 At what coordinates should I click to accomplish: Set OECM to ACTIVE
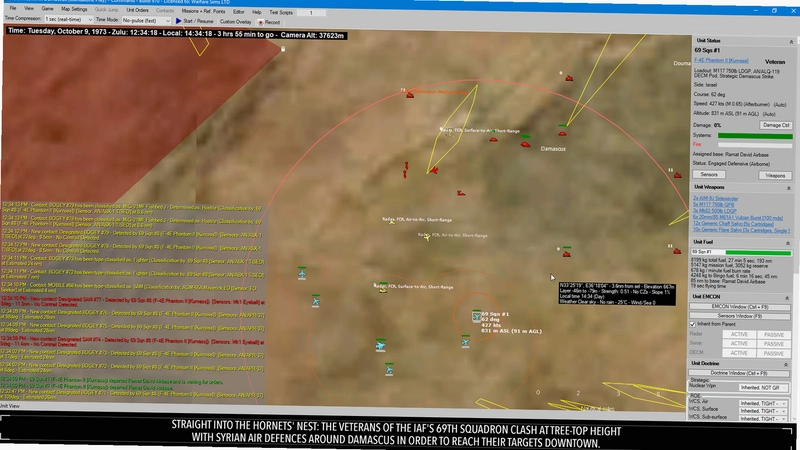pyautogui.click(x=739, y=353)
